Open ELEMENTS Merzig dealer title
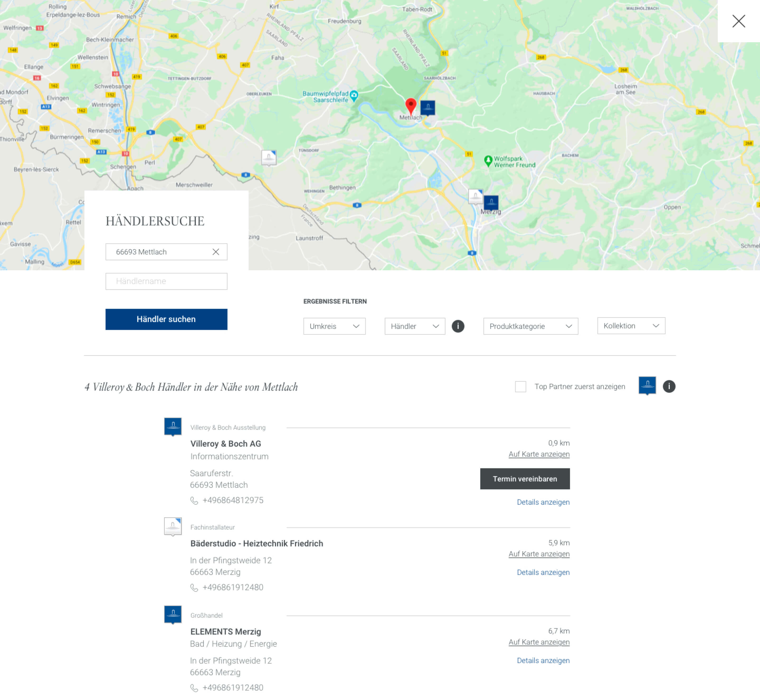 tap(226, 632)
